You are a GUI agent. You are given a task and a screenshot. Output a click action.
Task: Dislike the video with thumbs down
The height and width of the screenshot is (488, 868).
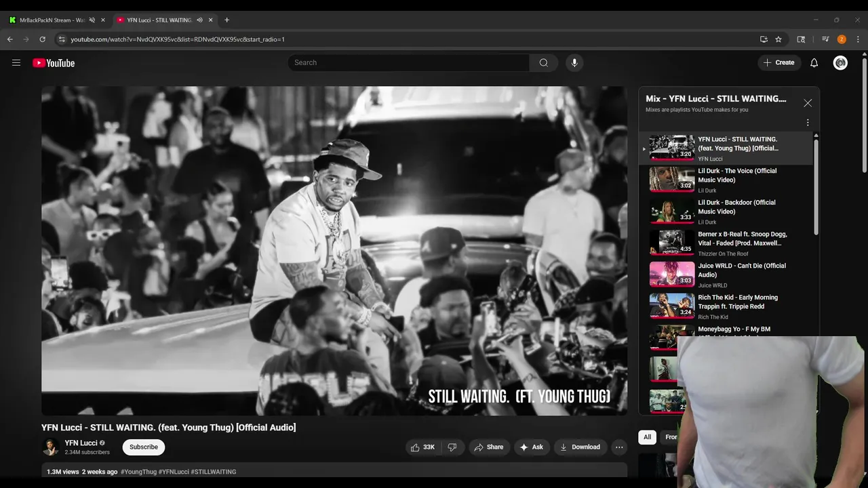coord(452,447)
